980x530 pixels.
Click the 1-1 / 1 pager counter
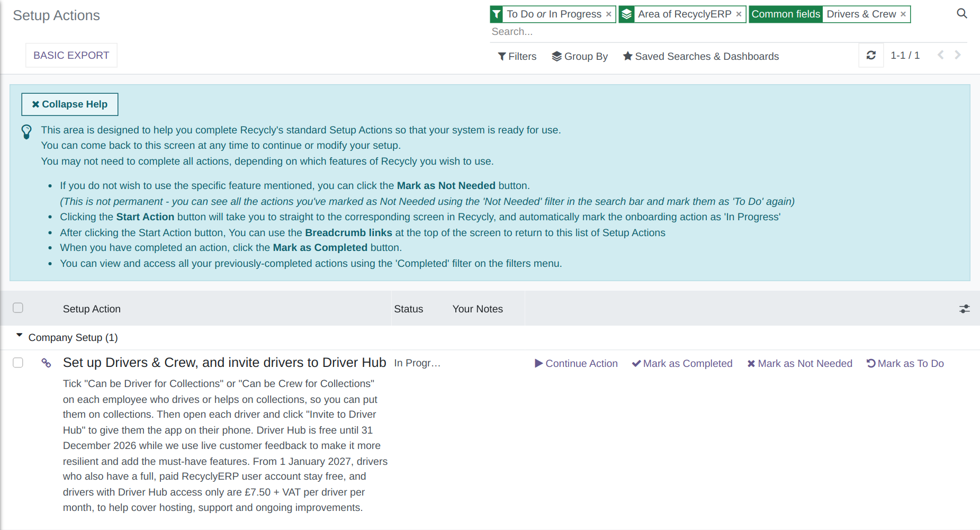(905, 55)
